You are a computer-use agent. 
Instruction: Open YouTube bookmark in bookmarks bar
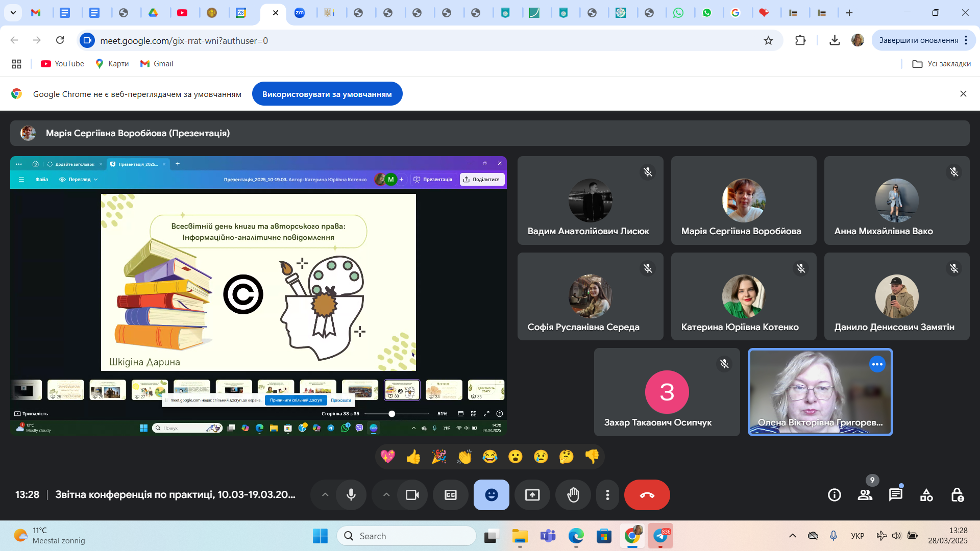[63, 64]
